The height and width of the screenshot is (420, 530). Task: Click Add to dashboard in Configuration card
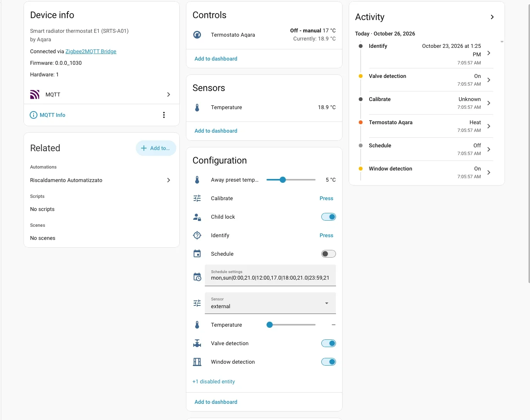[x=216, y=402]
